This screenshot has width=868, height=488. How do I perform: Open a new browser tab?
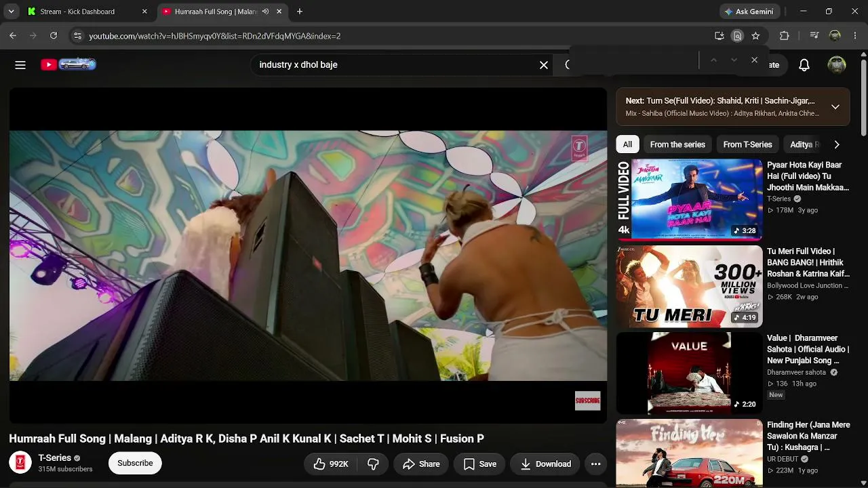pos(300,12)
